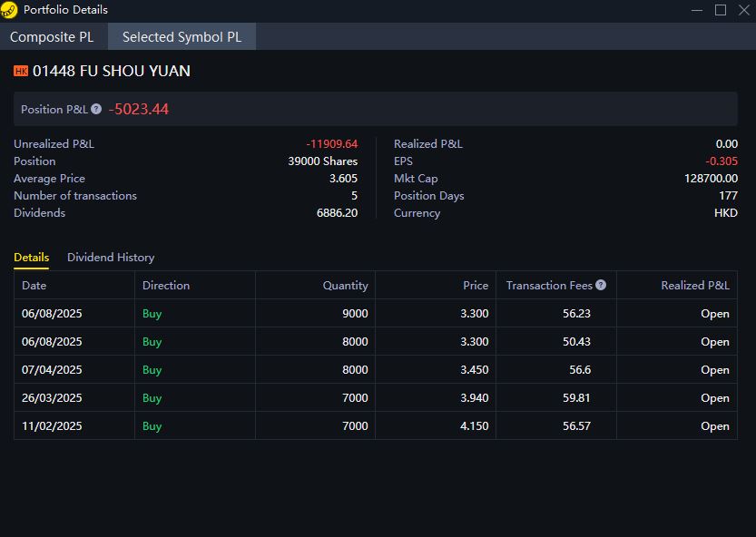Select date 06/08/2025 in the 50.43 fee row
This screenshot has height=537, width=756.
click(x=52, y=341)
